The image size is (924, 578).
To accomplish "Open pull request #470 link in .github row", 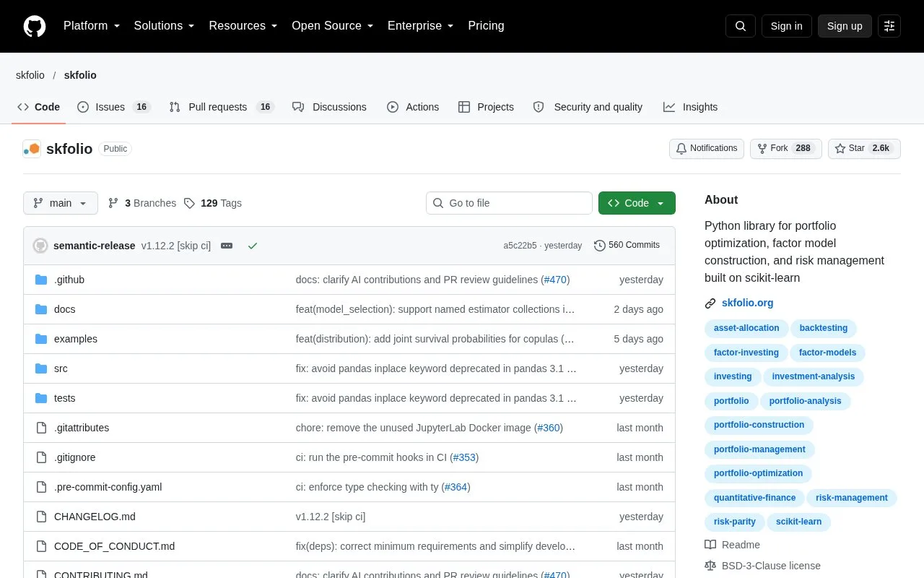I will [555, 280].
